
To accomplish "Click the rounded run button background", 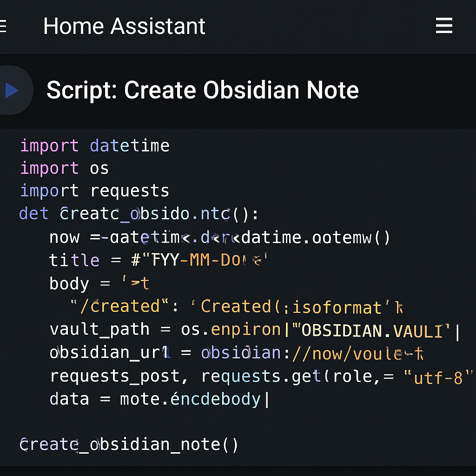I will click(x=14, y=90).
